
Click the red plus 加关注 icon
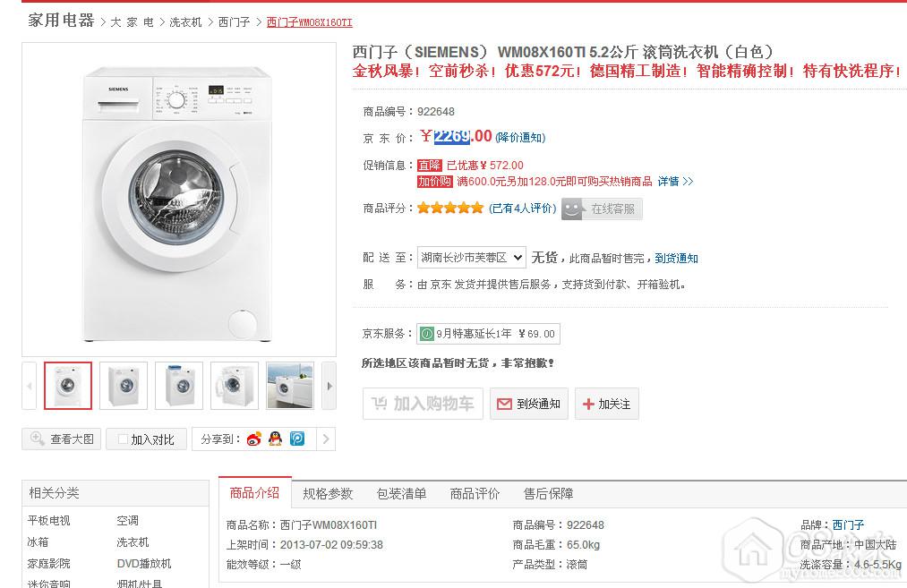click(x=588, y=405)
